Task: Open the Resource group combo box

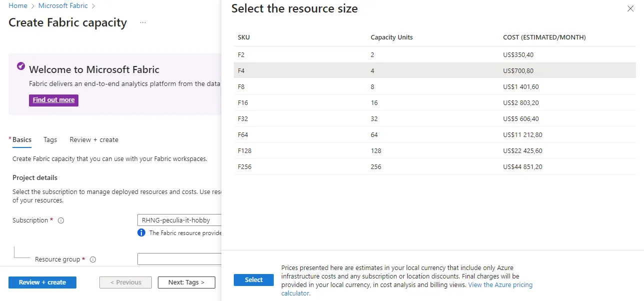Action: click(179, 259)
